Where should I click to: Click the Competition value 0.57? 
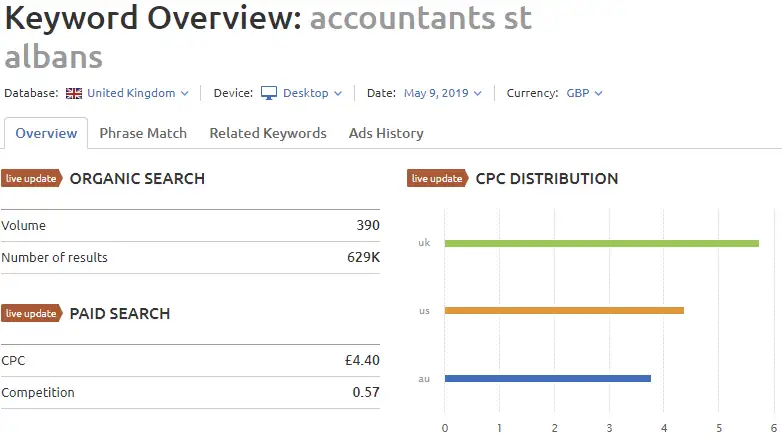(x=366, y=392)
